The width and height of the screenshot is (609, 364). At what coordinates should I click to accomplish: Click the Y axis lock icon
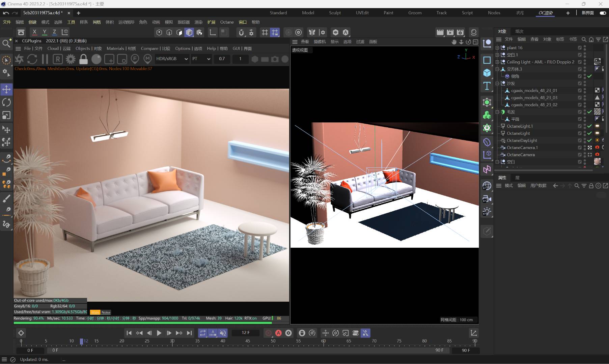44,32
